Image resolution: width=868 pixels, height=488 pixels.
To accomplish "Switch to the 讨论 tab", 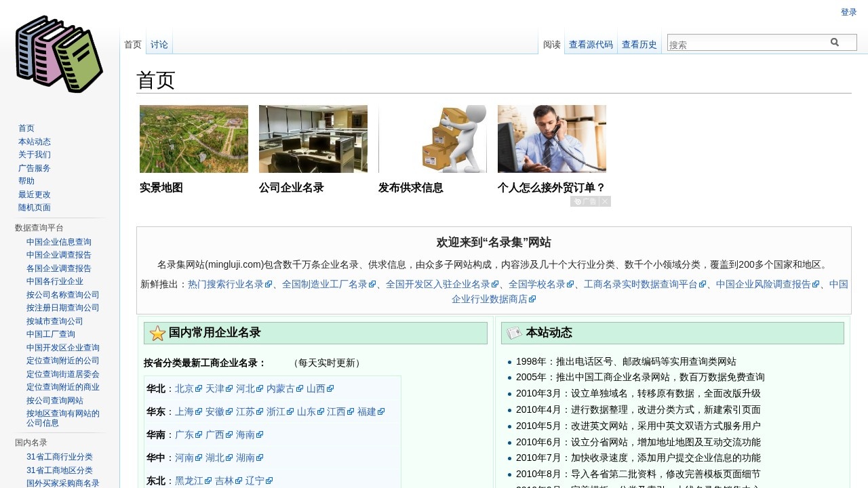I will [159, 44].
